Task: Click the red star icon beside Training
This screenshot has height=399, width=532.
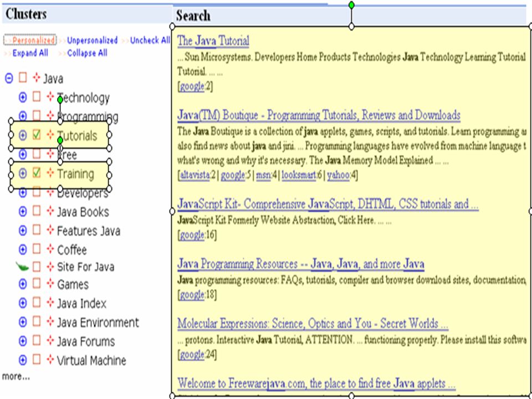Action: click(50, 173)
